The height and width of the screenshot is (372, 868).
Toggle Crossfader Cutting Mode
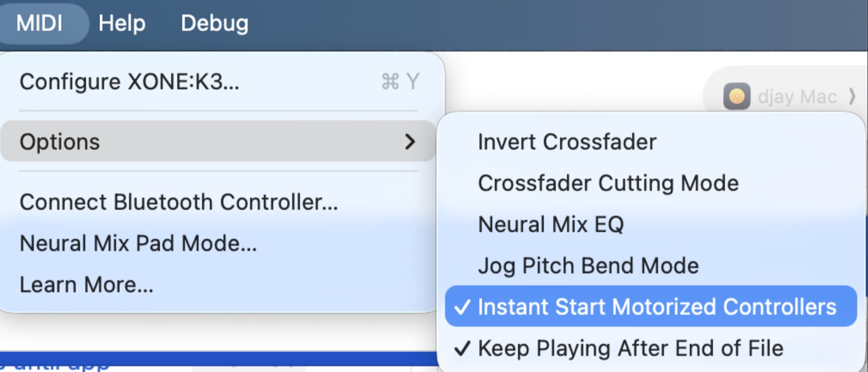(608, 184)
